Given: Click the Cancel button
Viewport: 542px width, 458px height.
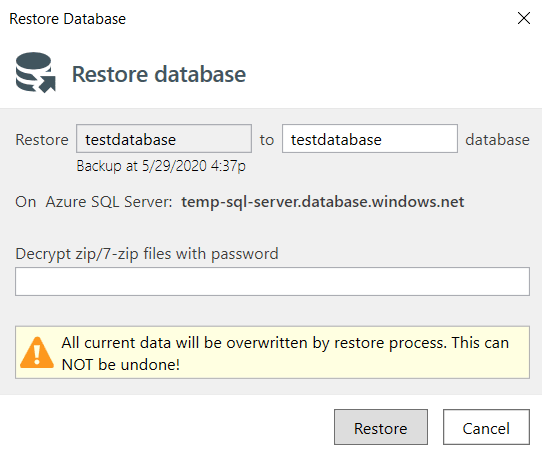Looking at the screenshot, I should (486, 427).
